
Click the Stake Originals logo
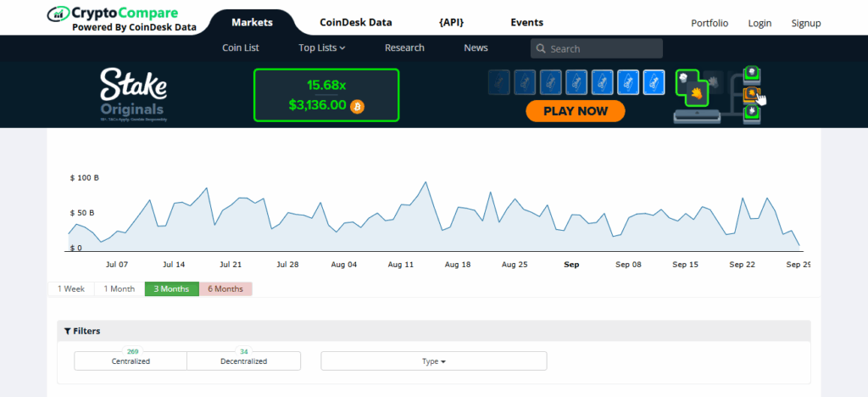[x=133, y=94]
